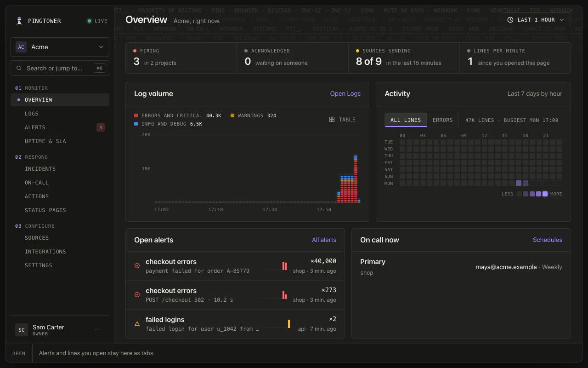Image resolution: width=588 pixels, height=368 pixels.
Task: Toggle the Errors and Critical legend series
Action: click(x=177, y=115)
